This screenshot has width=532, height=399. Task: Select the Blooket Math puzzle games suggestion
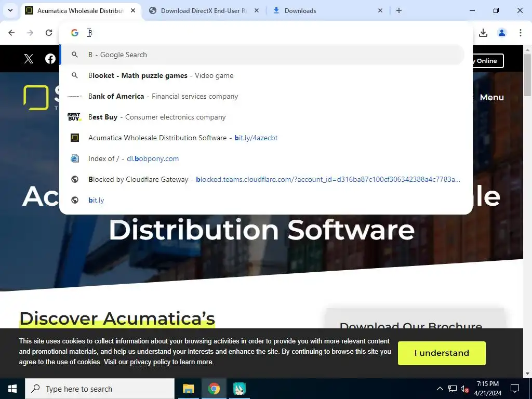(x=262, y=75)
